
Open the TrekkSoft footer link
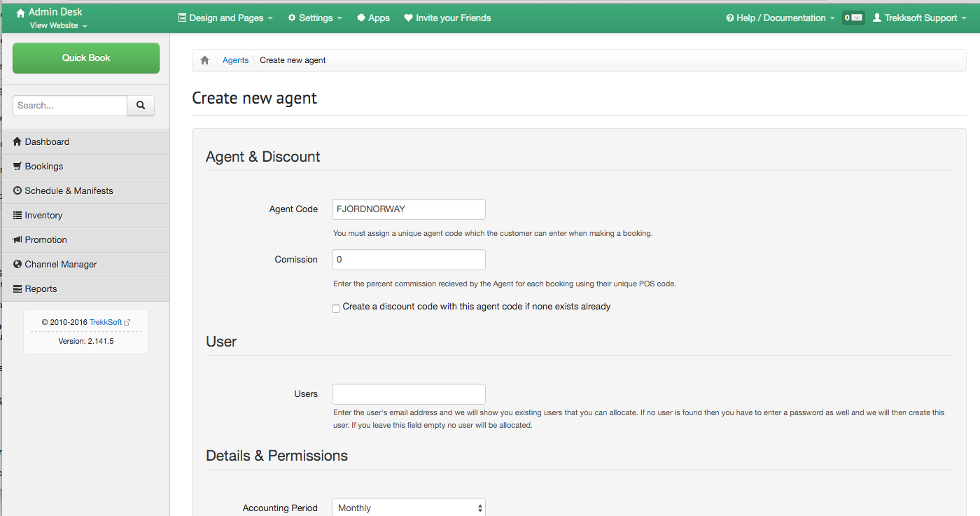[x=106, y=322]
